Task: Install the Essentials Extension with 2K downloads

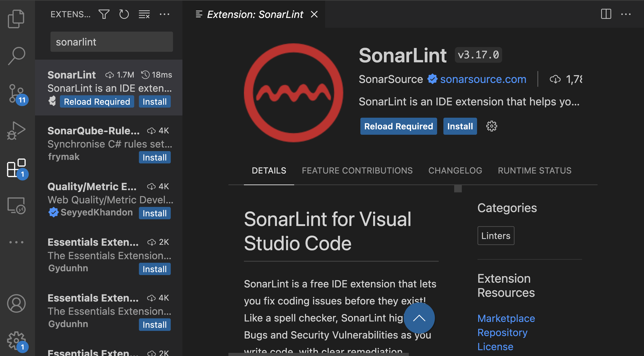Action: (x=155, y=269)
